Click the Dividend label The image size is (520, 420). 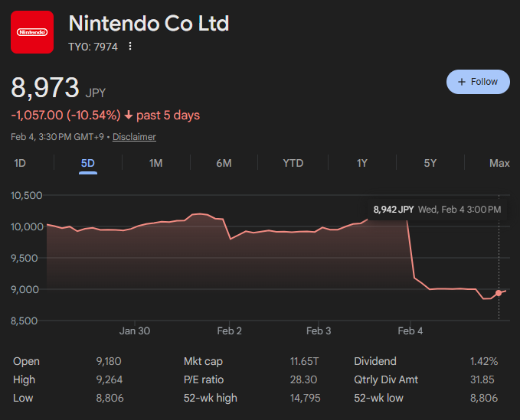click(375, 361)
